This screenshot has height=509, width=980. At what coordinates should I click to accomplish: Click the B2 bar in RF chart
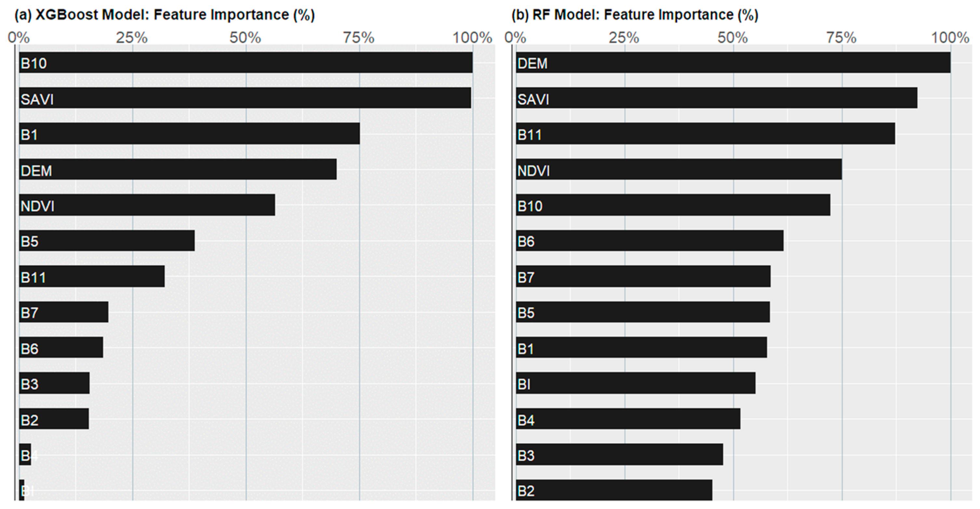click(614, 490)
